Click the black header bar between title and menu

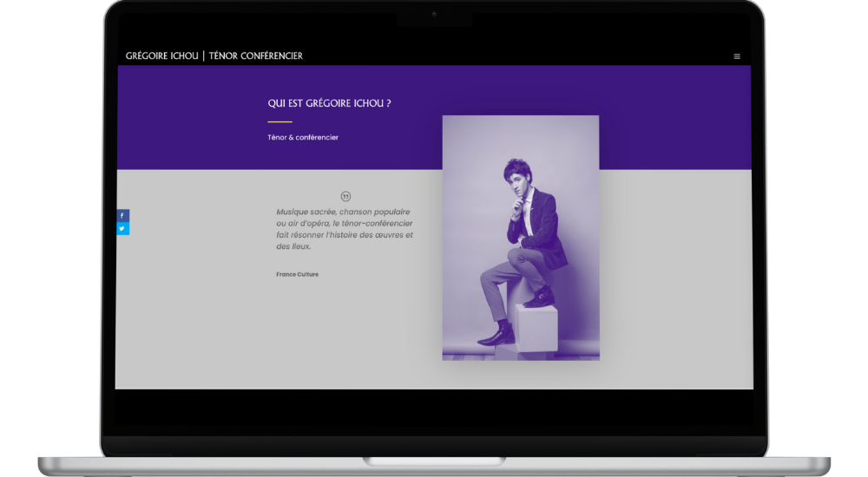tap(521, 56)
